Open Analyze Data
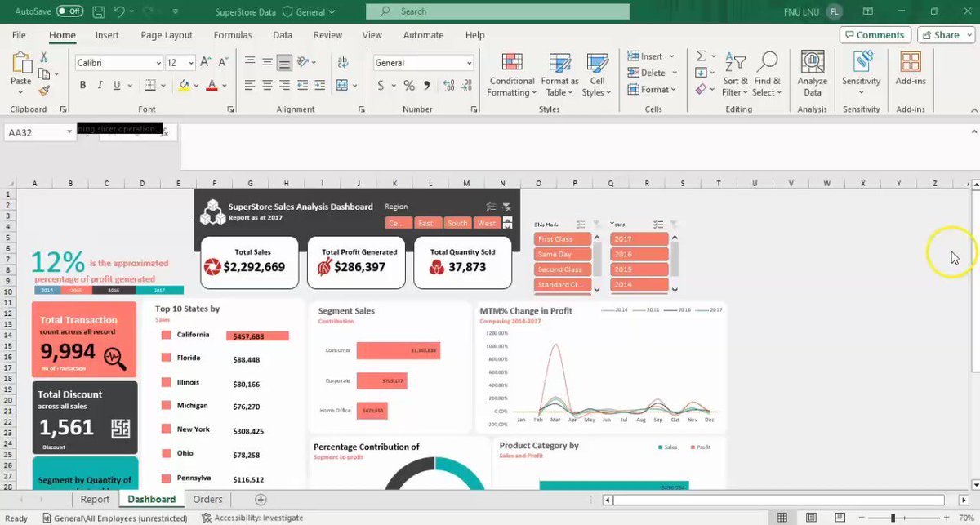 point(812,73)
